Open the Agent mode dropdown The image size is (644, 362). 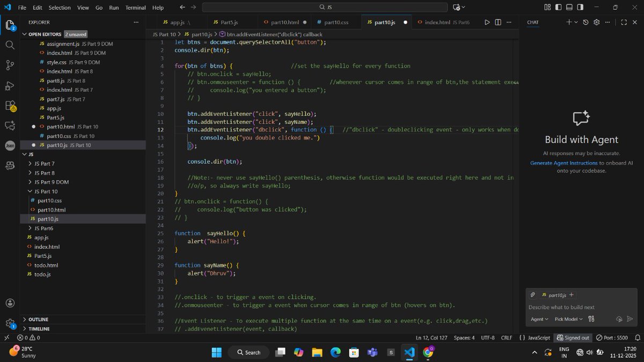click(x=539, y=319)
